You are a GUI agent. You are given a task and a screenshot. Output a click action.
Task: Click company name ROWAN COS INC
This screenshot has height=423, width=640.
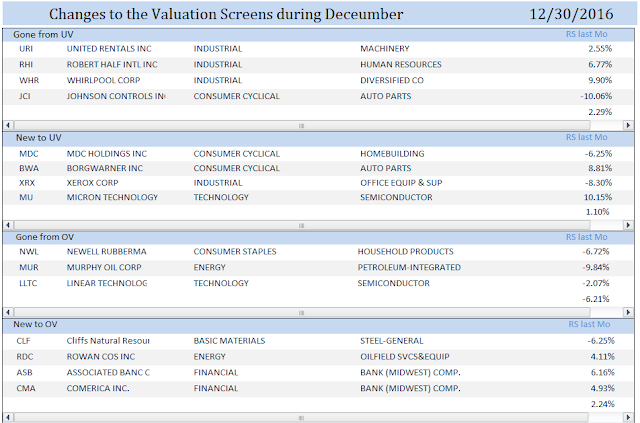click(101, 357)
